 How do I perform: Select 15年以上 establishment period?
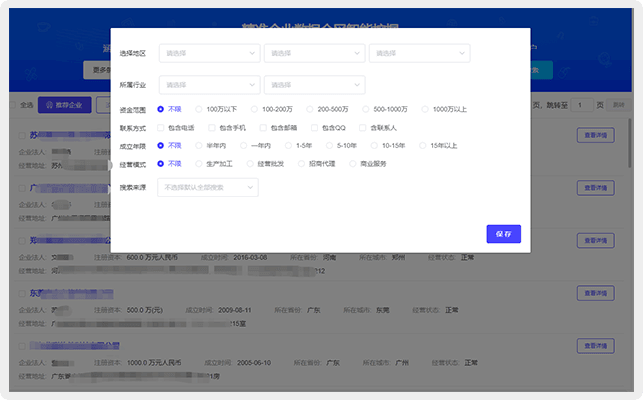(422, 146)
